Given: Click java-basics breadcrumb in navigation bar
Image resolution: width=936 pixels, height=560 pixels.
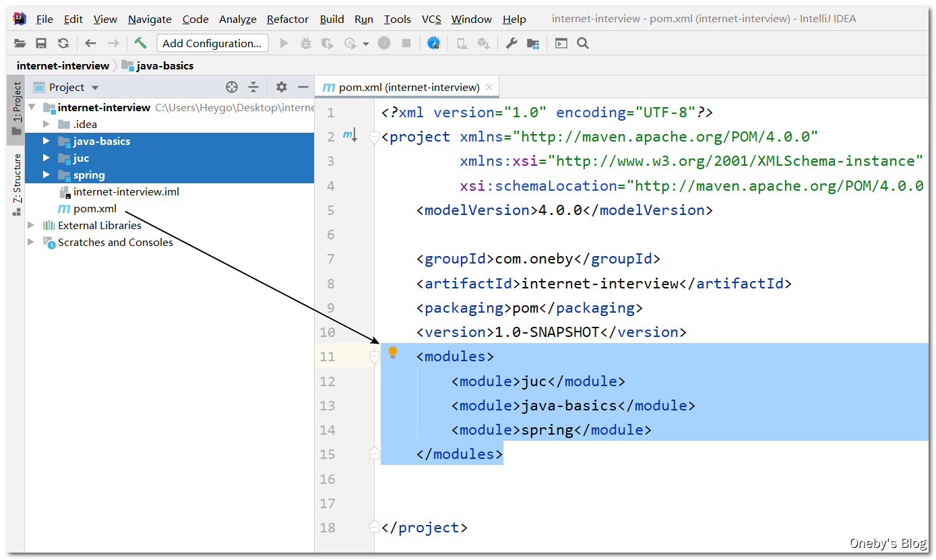Looking at the screenshot, I should pos(158,65).
